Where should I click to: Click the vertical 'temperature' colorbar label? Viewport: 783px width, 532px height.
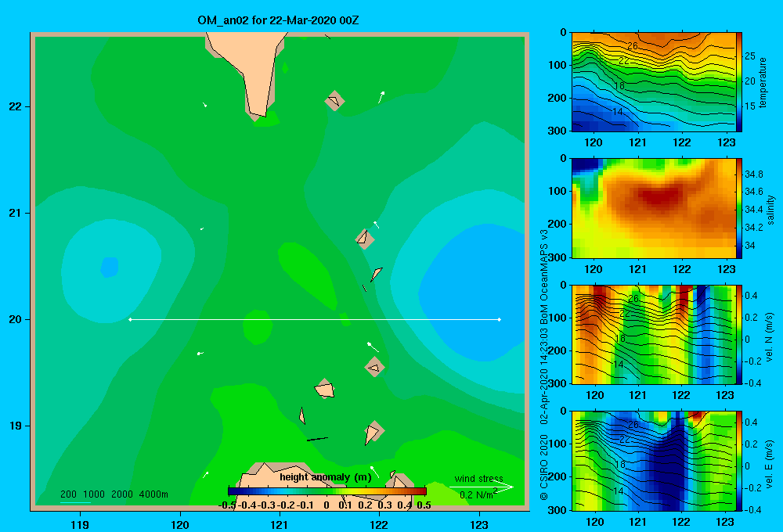pyautogui.click(x=763, y=82)
